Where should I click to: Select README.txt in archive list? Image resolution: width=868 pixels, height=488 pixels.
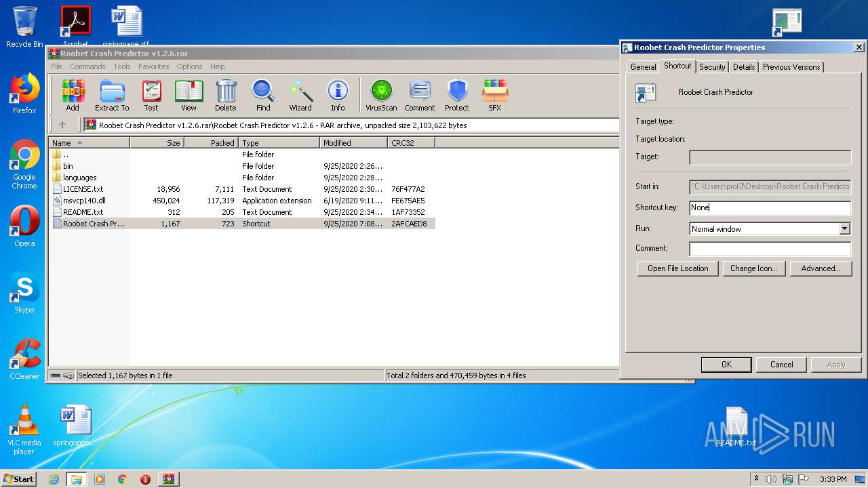point(241,212)
